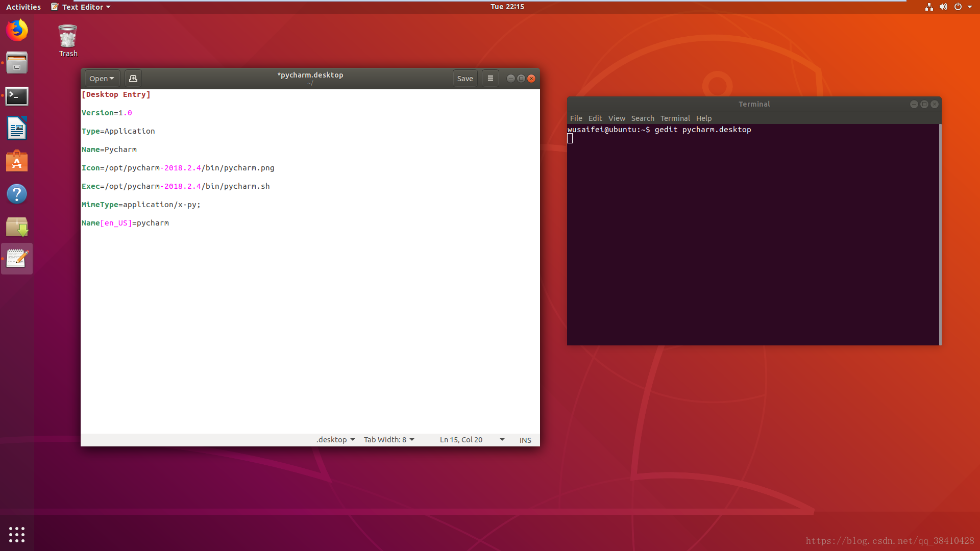Click Activities in the top bar
980x551 pixels.
pyautogui.click(x=23, y=7)
